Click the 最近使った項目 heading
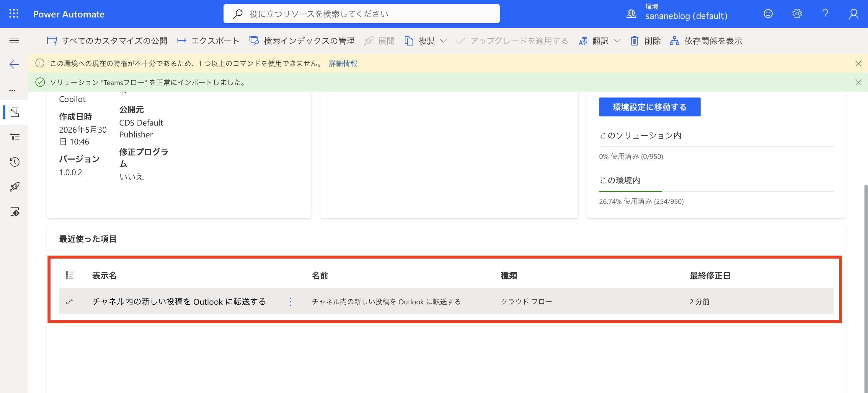The image size is (868, 393). tap(88, 239)
